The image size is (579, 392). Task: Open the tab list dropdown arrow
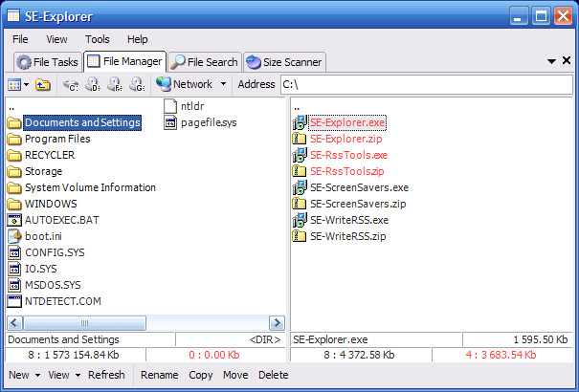pos(551,61)
